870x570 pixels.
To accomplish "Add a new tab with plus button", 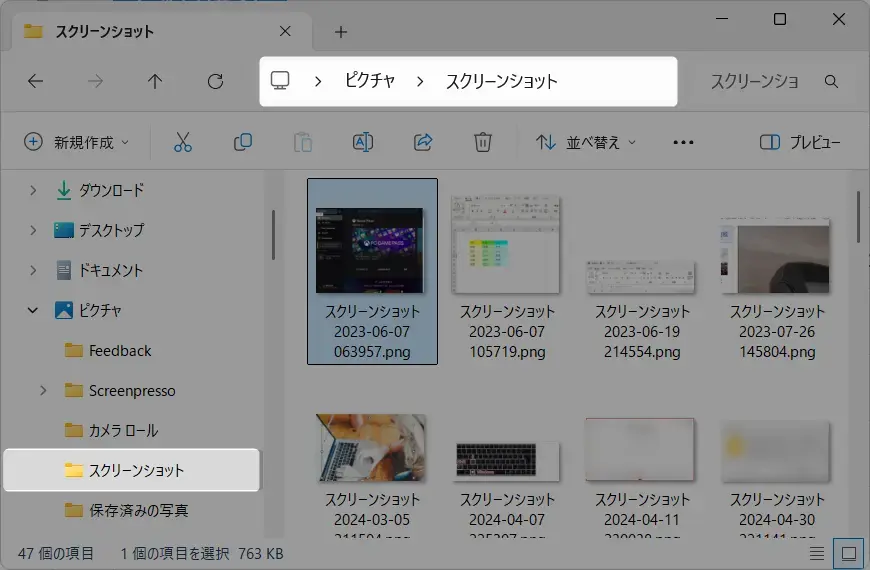I will [341, 32].
